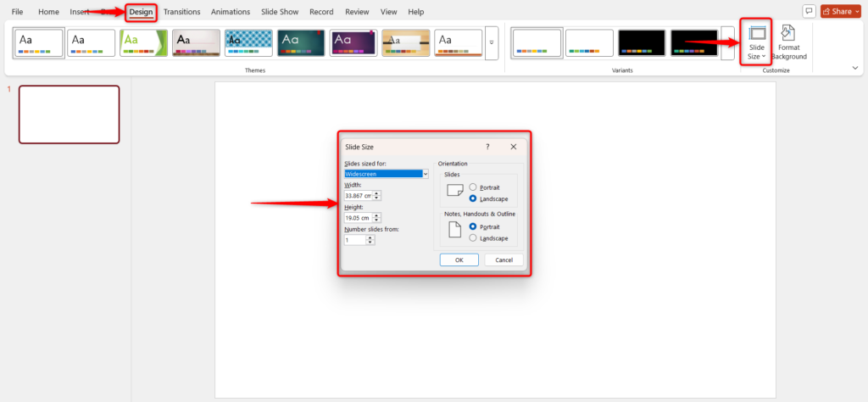The width and height of the screenshot is (868, 402).
Task: Select slide 1 thumbnail in panel
Action: [x=70, y=114]
